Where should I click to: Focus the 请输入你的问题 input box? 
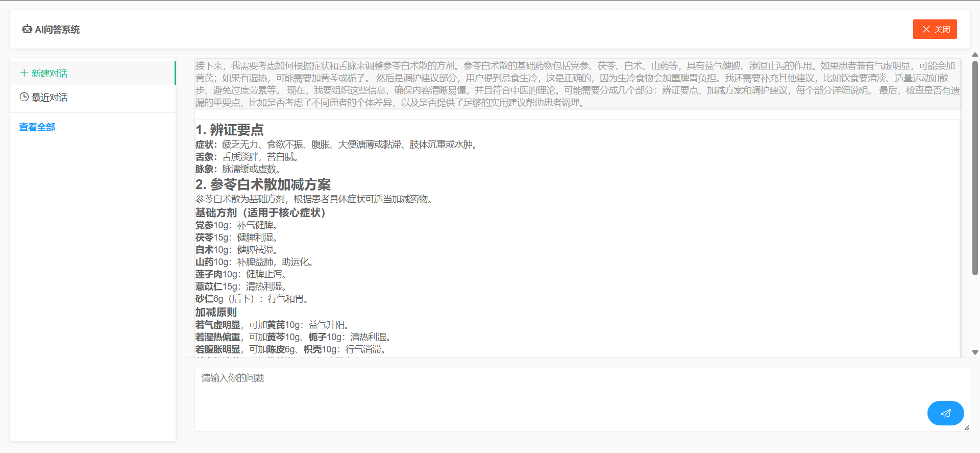point(561,398)
